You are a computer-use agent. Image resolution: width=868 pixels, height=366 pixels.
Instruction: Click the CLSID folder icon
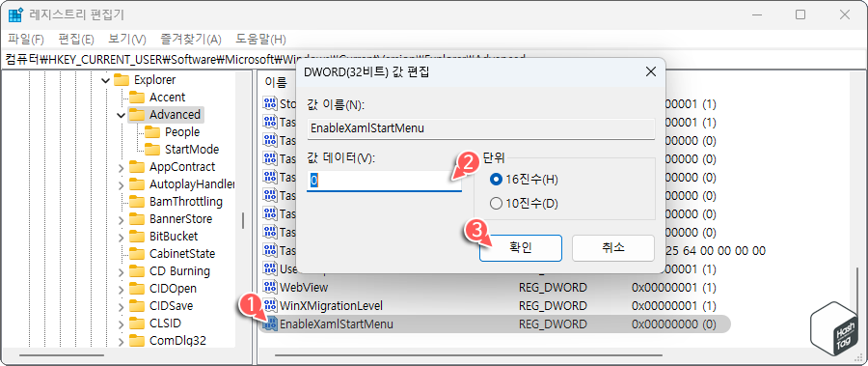[137, 324]
